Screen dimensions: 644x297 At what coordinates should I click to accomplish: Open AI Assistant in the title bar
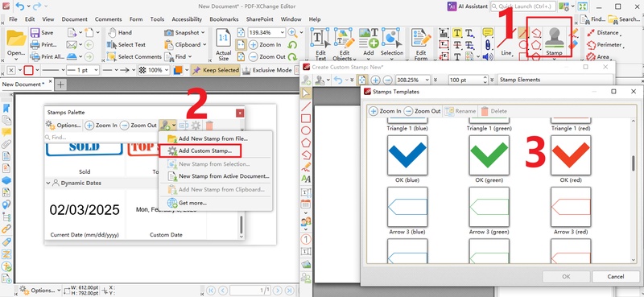[468, 6]
